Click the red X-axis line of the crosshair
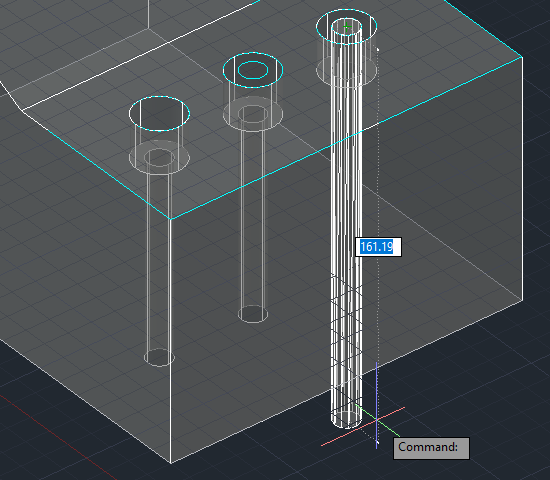 point(363,426)
